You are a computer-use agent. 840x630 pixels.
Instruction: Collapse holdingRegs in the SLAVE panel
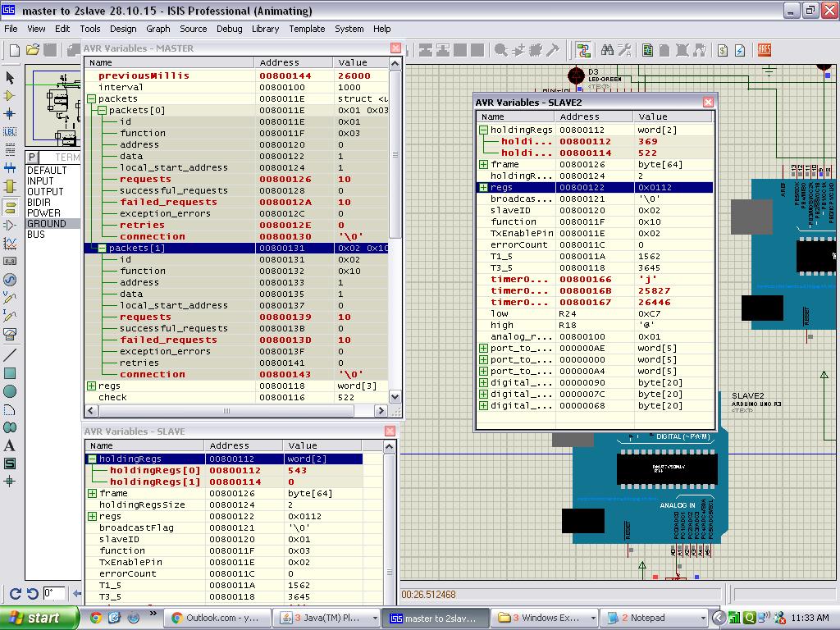pyautogui.click(x=92, y=459)
